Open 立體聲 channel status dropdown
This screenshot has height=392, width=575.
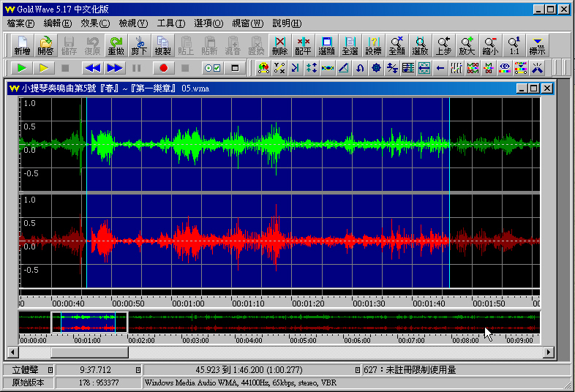point(51,370)
